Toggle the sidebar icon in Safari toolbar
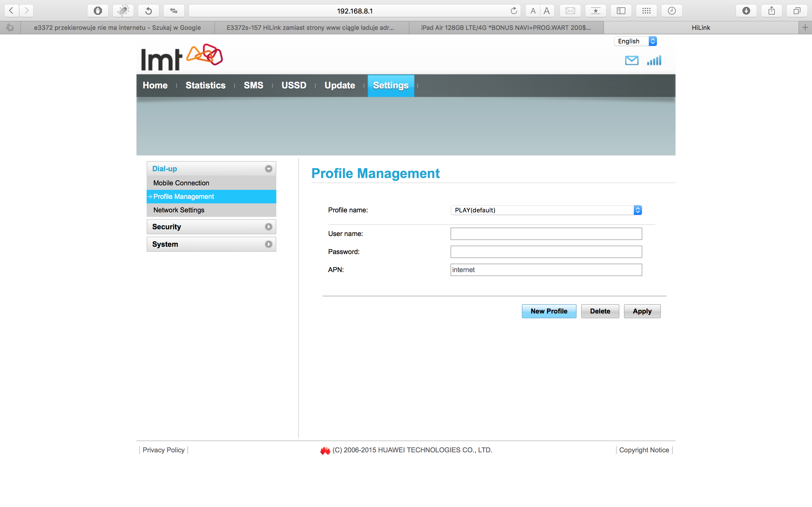Image resolution: width=812 pixels, height=507 pixels. tap(621, 11)
